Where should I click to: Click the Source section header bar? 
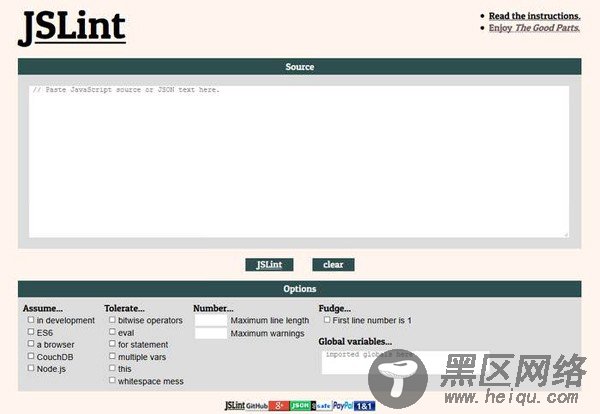point(300,67)
